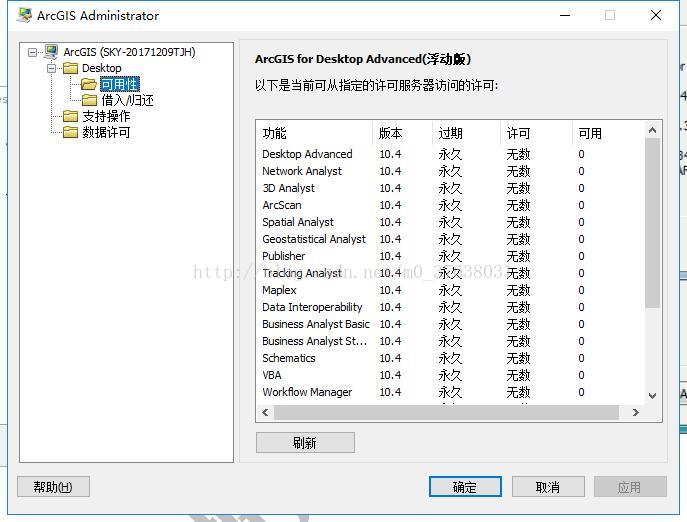Select the Business Analyst Basic row
The height and width of the screenshot is (522, 687).
click(450, 324)
